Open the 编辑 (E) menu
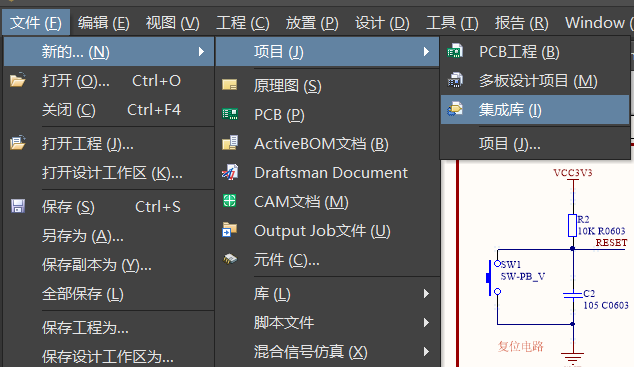Viewport: 634px width, 367px height. point(104,23)
